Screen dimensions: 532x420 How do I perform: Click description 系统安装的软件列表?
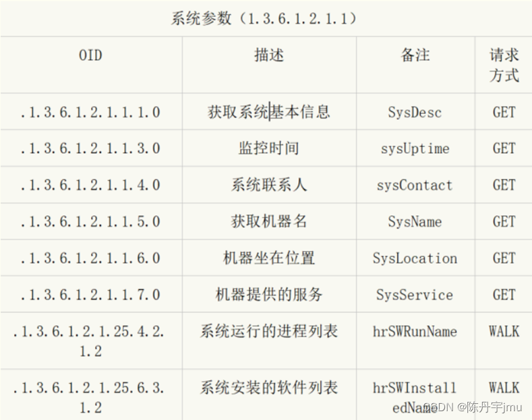coord(269,388)
